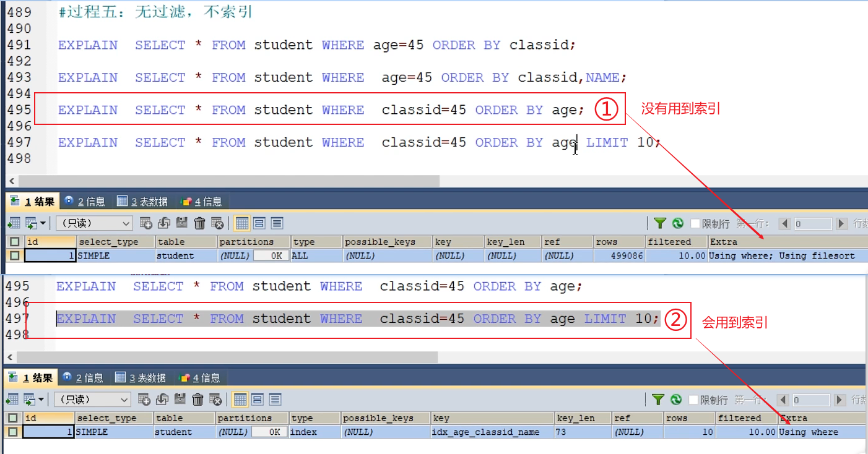The width and height of the screenshot is (868, 454).
Task: Click the insert new row icon in index-type result pane
Action: click(x=144, y=400)
